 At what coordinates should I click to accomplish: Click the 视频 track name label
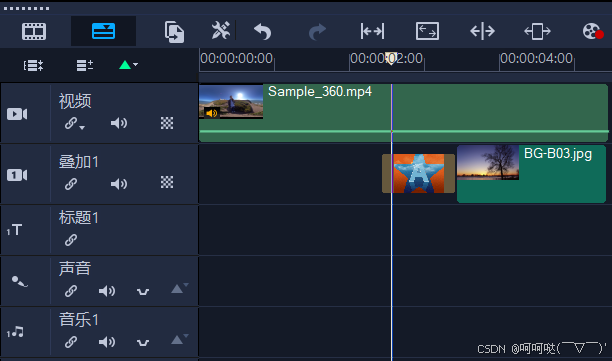tap(75, 101)
